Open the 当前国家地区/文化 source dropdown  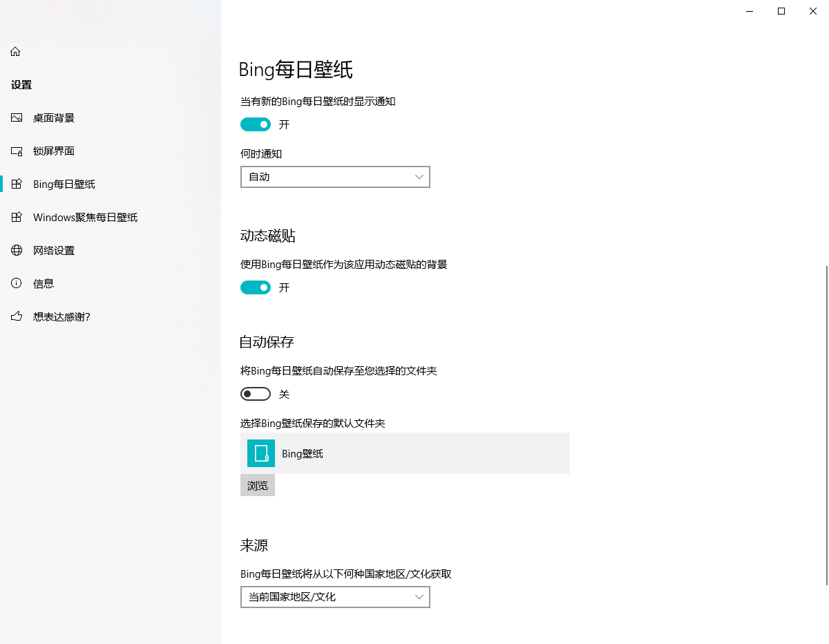[x=335, y=597]
